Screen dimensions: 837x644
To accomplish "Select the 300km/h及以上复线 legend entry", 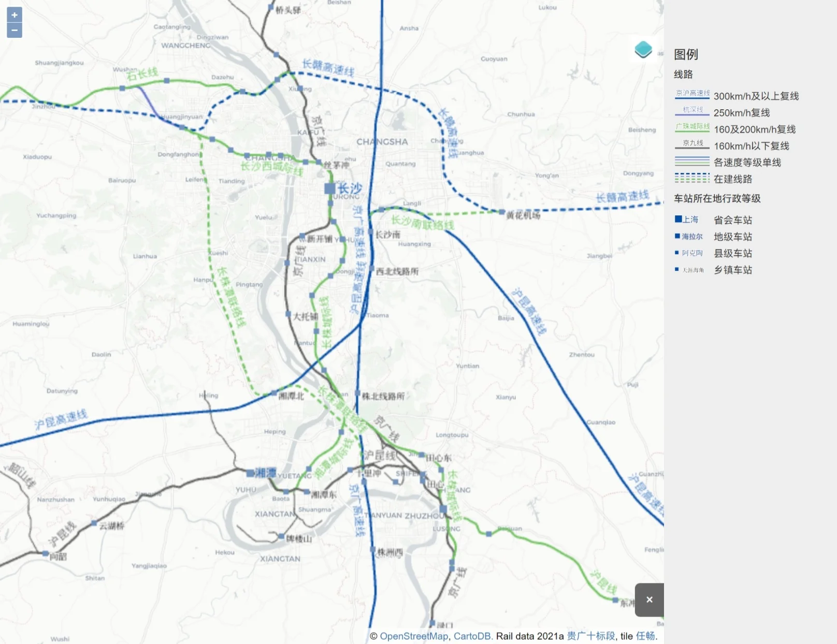I will click(x=737, y=96).
